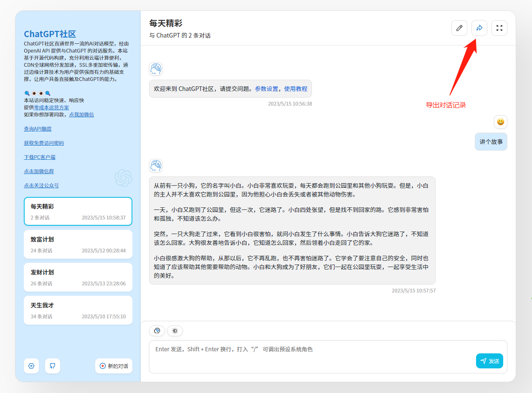Open the 零成本运营方案 link
Image resolution: width=532 pixels, height=393 pixels.
click(x=51, y=108)
